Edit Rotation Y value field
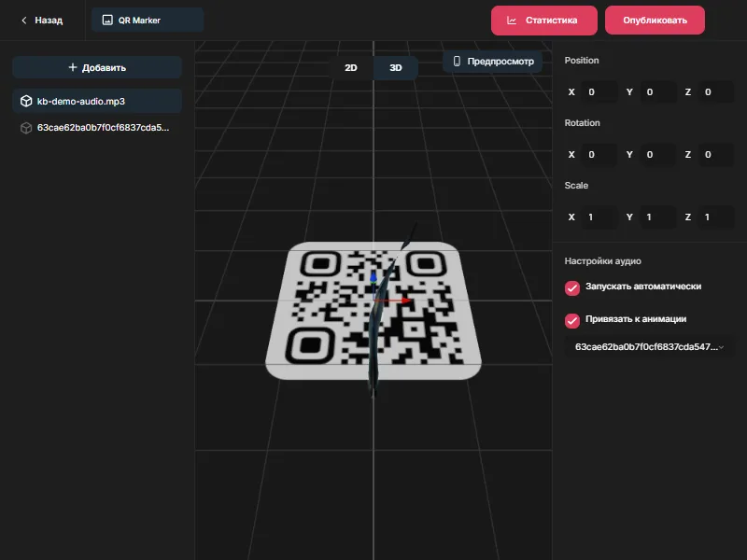This screenshot has height=560, width=747. pyautogui.click(x=659, y=154)
